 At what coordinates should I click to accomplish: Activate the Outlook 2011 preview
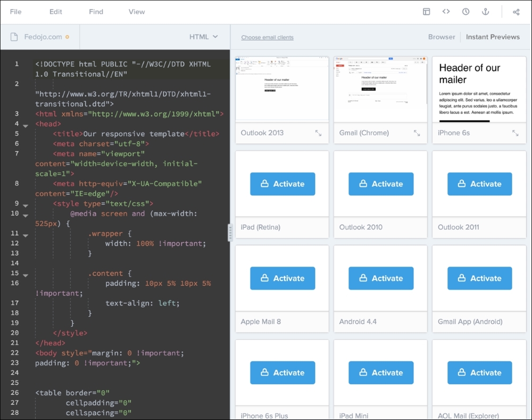click(479, 184)
